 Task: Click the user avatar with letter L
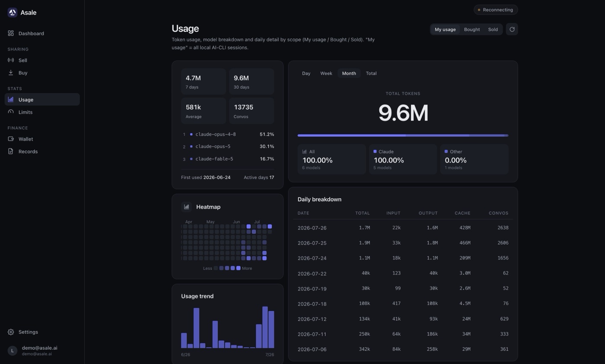(12, 351)
